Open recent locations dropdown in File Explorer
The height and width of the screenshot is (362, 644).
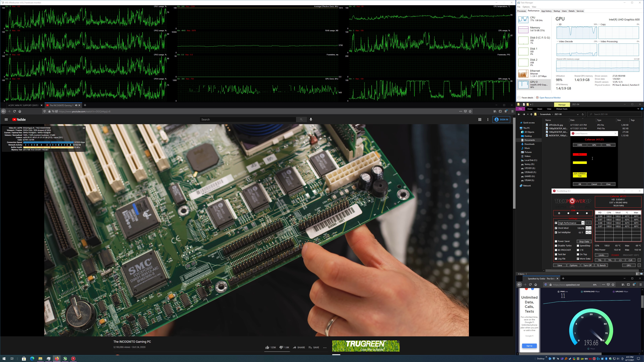pyautogui.click(x=528, y=114)
